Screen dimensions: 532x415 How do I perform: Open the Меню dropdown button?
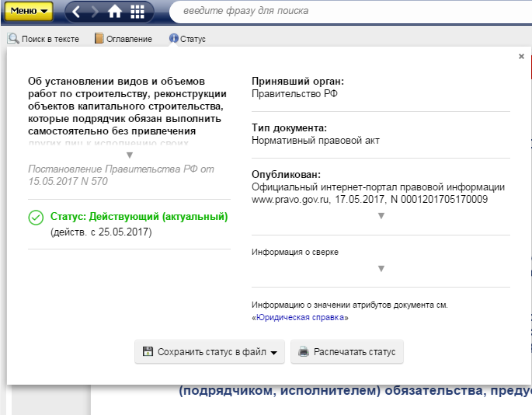click(x=30, y=12)
